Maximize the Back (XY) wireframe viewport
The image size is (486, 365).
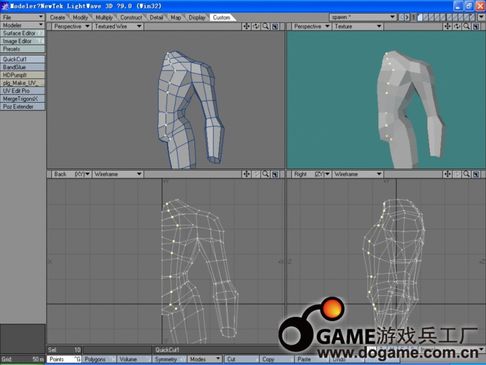[275, 174]
